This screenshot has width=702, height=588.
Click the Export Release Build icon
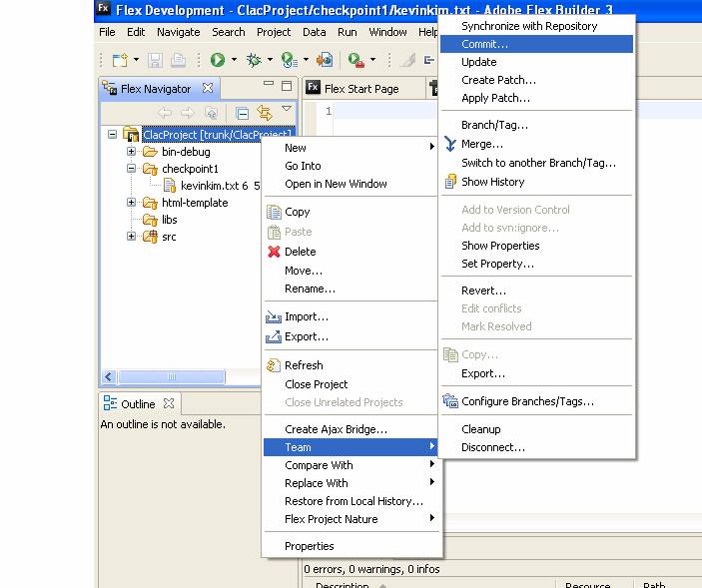325,60
